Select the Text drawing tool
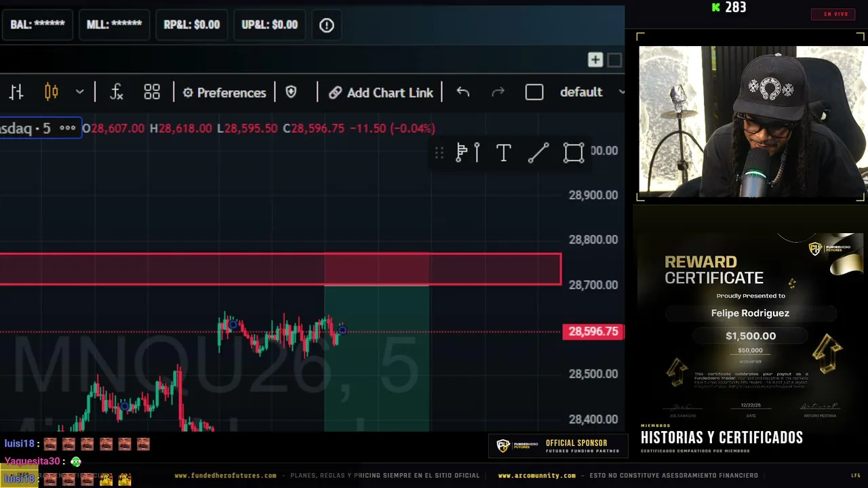This screenshot has height=488, width=868. pyautogui.click(x=503, y=153)
